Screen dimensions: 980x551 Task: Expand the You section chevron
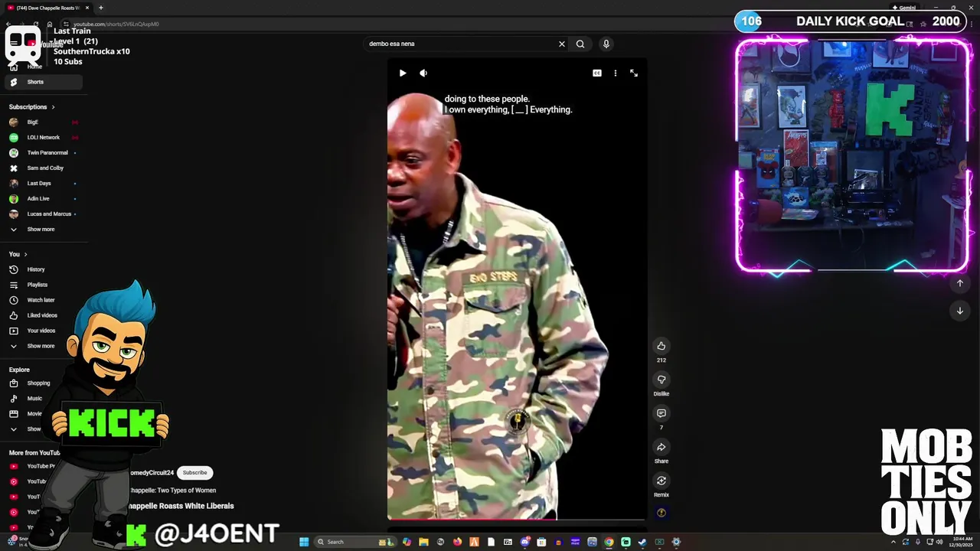point(25,254)
